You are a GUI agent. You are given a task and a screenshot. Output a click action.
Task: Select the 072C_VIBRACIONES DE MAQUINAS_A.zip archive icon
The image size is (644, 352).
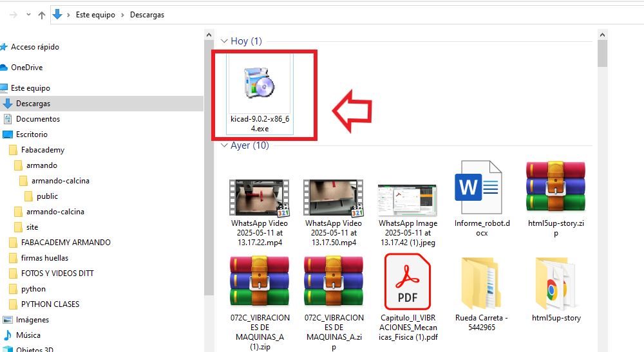pos(334,281)
